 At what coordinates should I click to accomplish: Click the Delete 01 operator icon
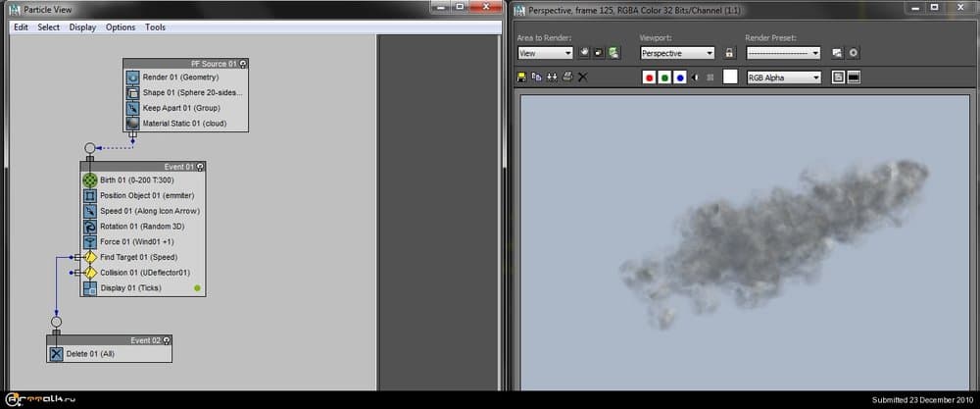[x=57, y=354]
